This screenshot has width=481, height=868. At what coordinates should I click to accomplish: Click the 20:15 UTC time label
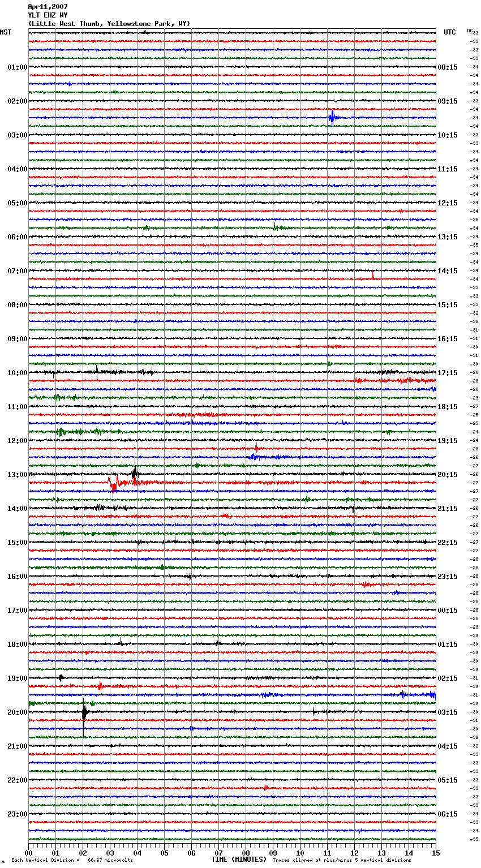[x=448, y=475]
